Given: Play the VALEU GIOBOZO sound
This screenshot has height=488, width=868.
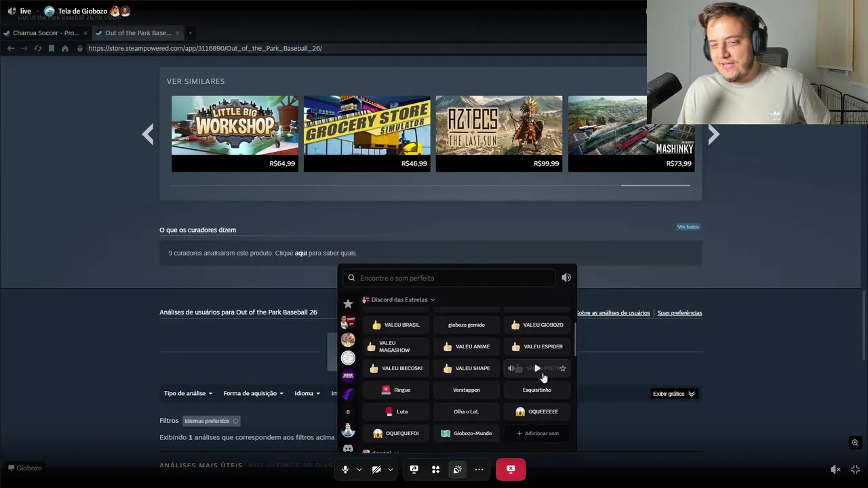Looking at the screenshot, I should click(537, 325).
